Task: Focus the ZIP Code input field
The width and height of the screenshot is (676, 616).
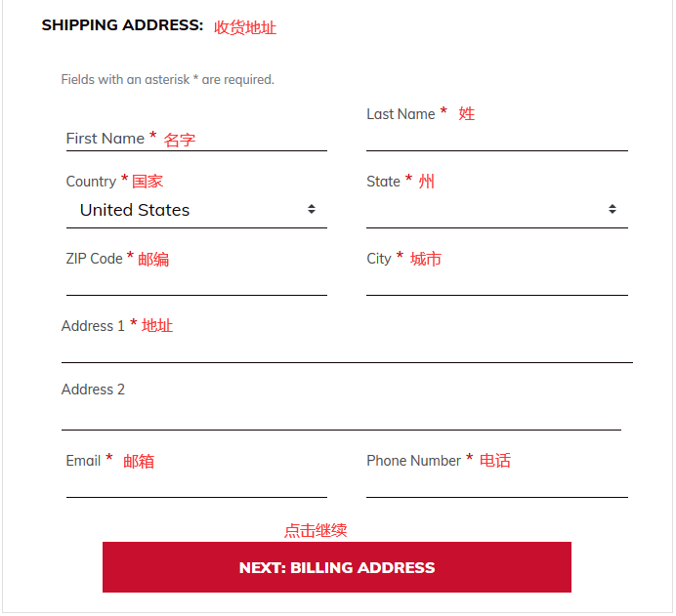Action: point(195,282)
